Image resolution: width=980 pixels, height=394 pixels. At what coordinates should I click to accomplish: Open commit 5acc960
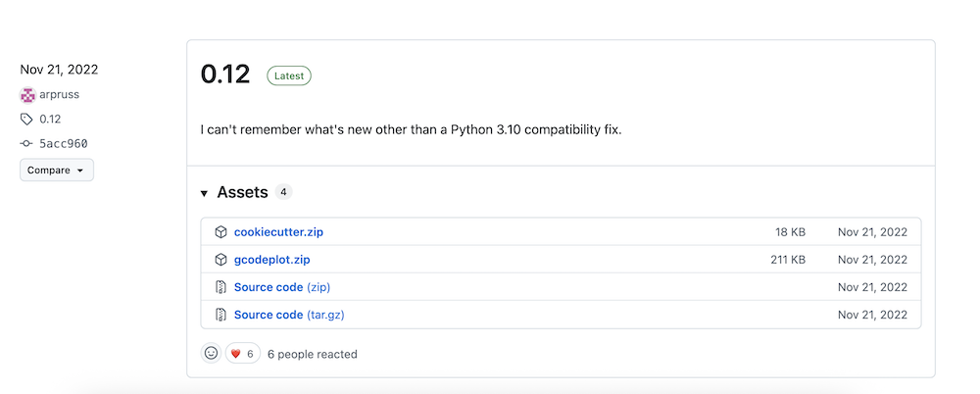pos(63,143)
